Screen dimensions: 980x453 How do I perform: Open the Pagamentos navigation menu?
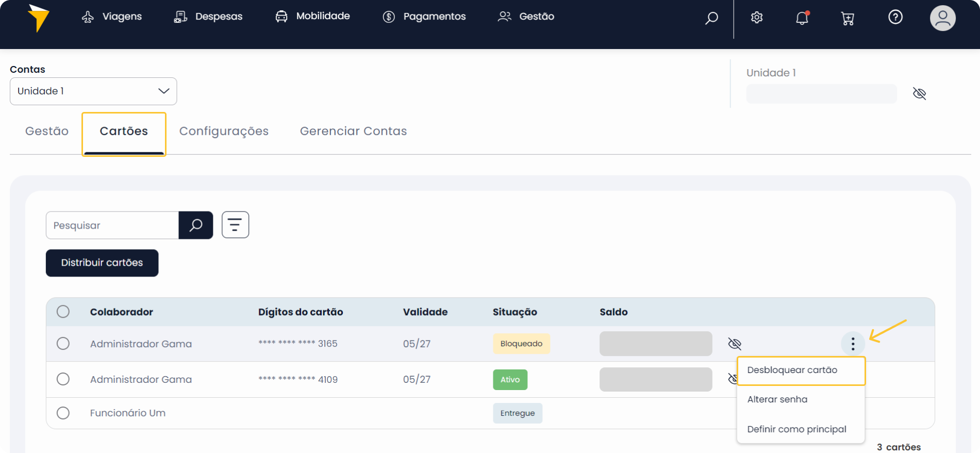tap(424, 17)
